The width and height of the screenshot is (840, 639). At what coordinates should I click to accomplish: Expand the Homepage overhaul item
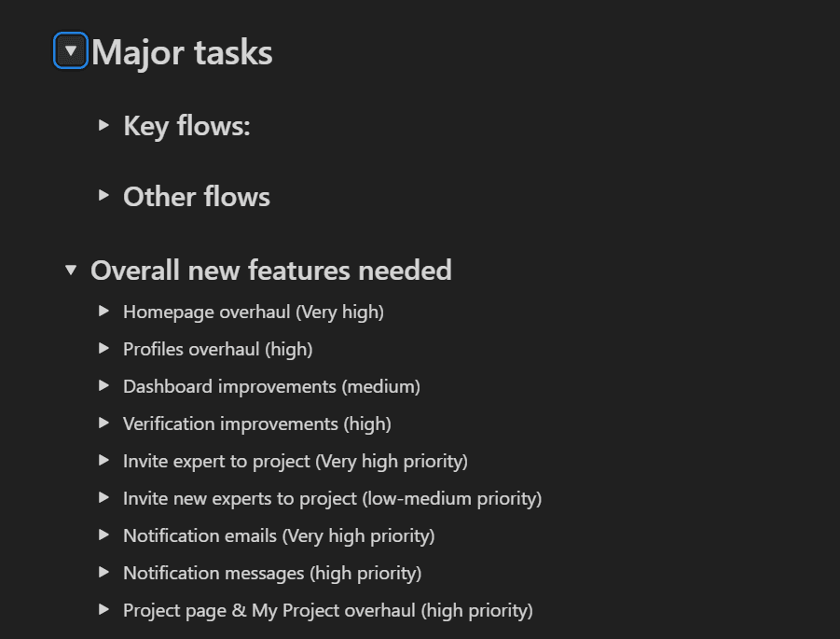pyautogui.click(x=103, y=311)
